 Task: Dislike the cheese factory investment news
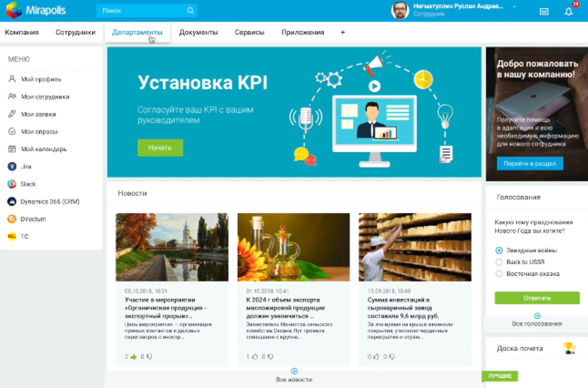(x=392, y=357)
